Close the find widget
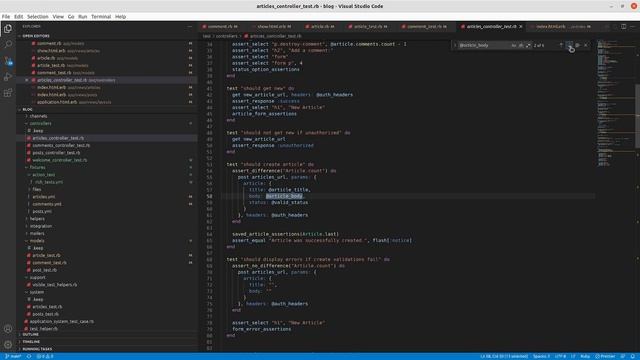 (586, 45)
